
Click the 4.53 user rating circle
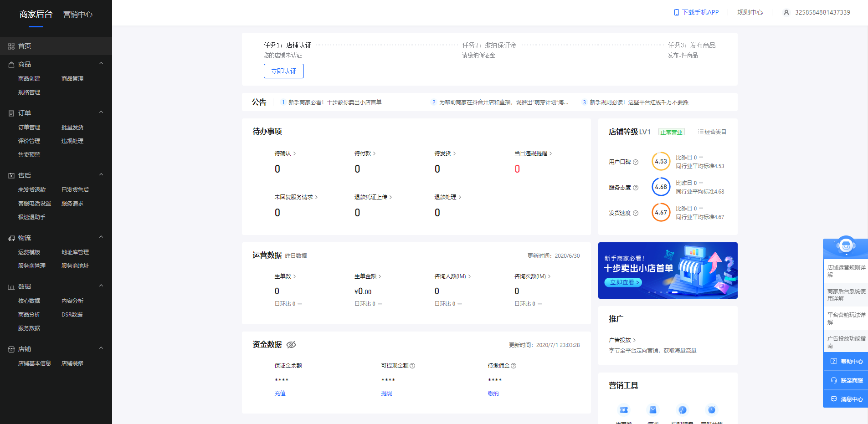[661, 161]
